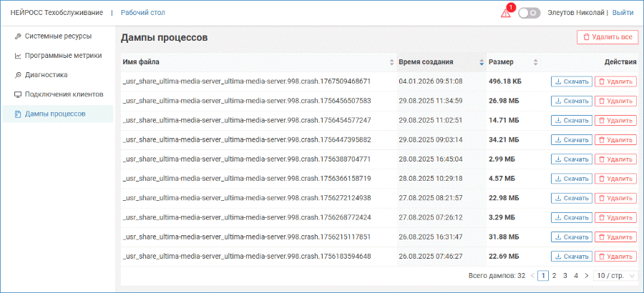Click the 496.18 КБ size value
Image resolution: width=644 pixels, height=293 pixels.
point(505,81)
